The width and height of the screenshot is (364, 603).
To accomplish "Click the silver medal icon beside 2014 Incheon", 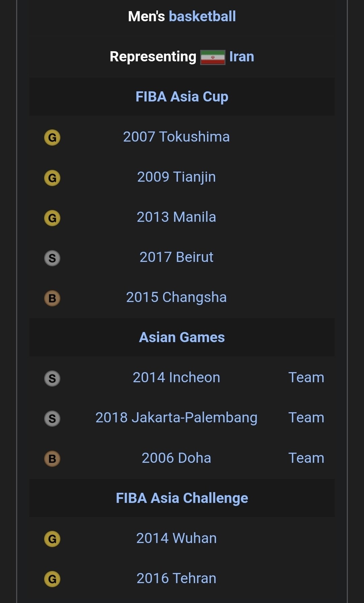I will tap(52, 378).
